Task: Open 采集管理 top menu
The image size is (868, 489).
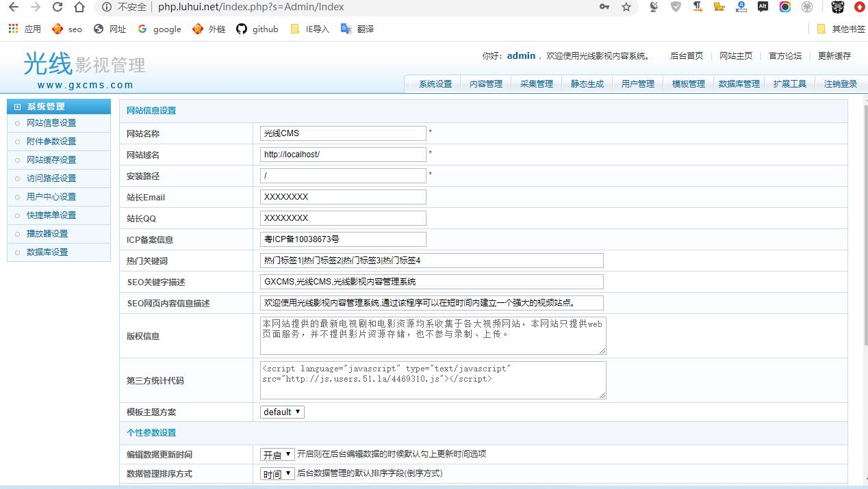Action: coord(537,83)
